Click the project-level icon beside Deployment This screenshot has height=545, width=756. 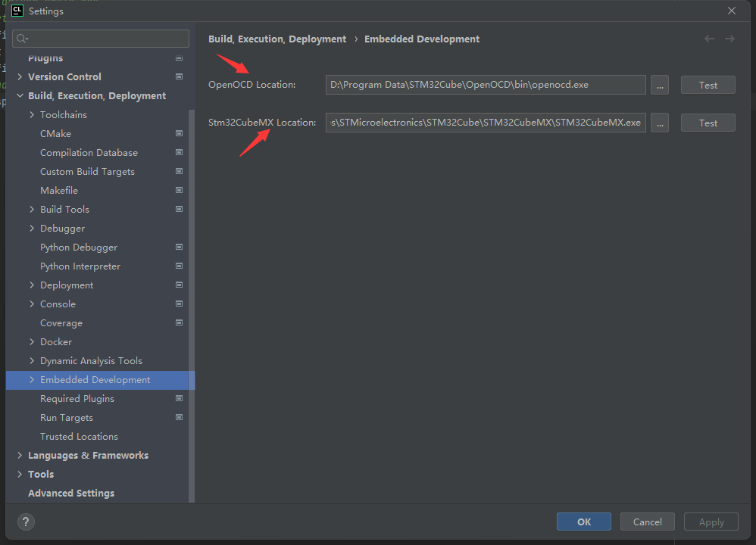[x=179, y=285]
